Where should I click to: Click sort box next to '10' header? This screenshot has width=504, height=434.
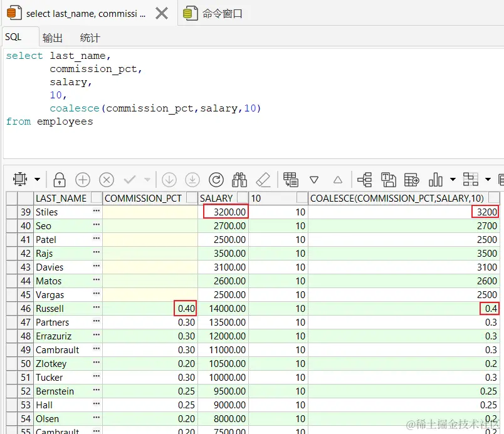(302, 197)
